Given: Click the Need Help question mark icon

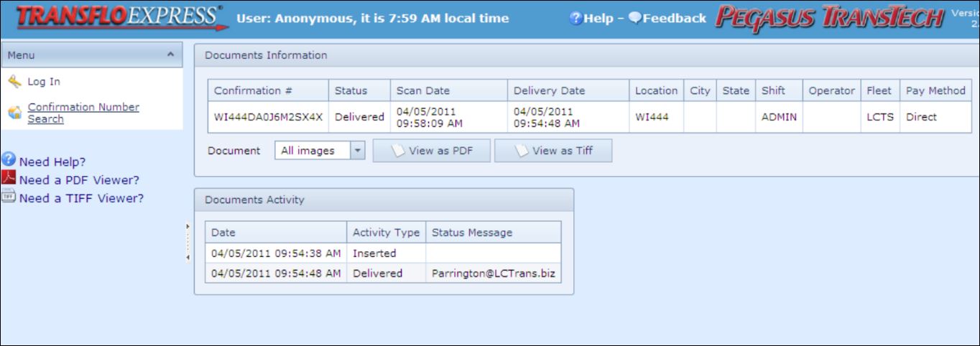Looking at the screenshot, I should coord(9,161).
